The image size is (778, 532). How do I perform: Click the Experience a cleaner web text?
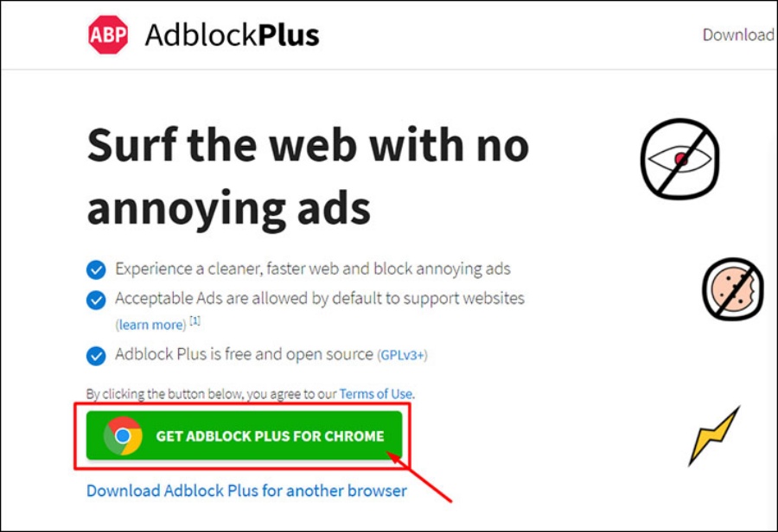(x=313, y=269)
